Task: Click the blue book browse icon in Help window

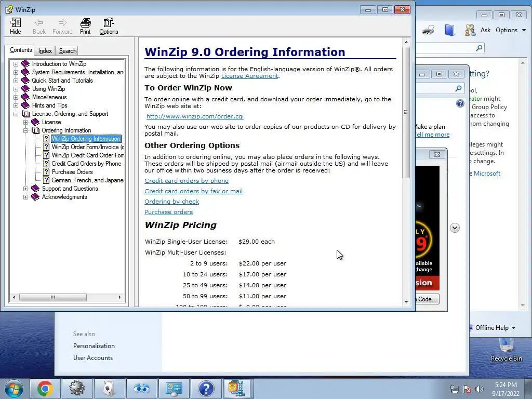Action: 449,30
